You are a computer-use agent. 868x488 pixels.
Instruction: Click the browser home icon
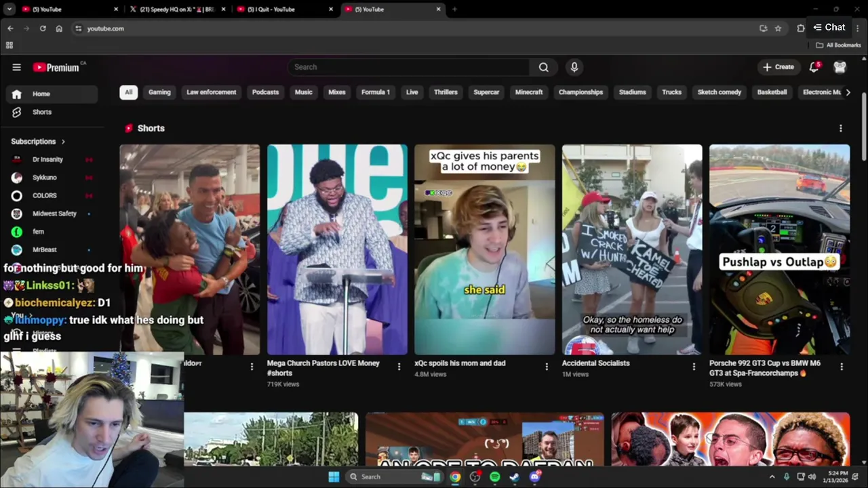pos(59,28)
